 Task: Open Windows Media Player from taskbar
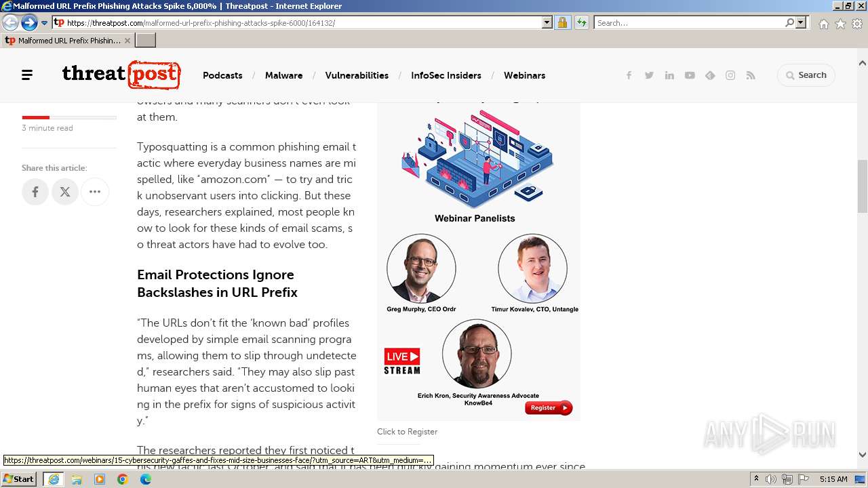click(x=100, y=479)
